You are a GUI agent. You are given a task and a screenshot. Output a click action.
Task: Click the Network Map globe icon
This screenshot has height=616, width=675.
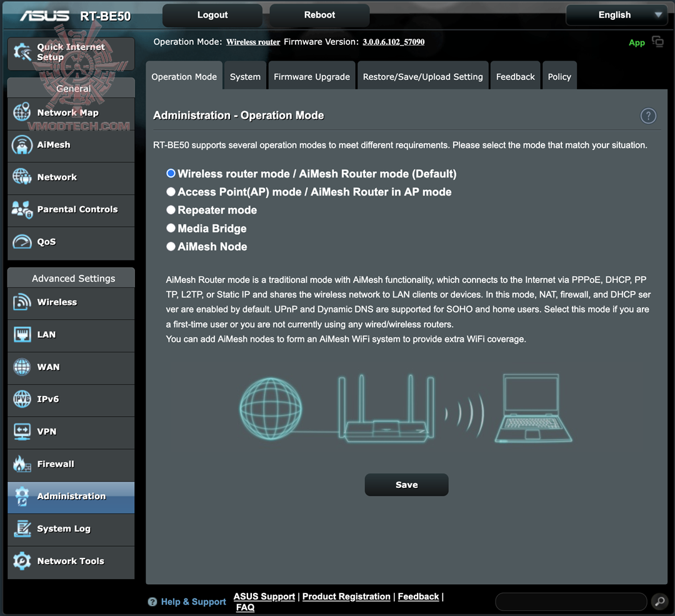tap(22, 112)
